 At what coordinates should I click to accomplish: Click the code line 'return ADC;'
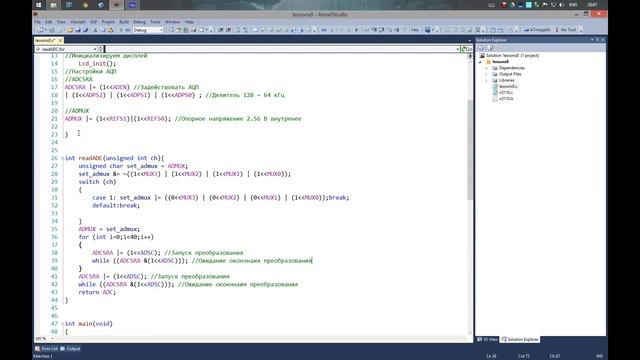click(97, 292)
